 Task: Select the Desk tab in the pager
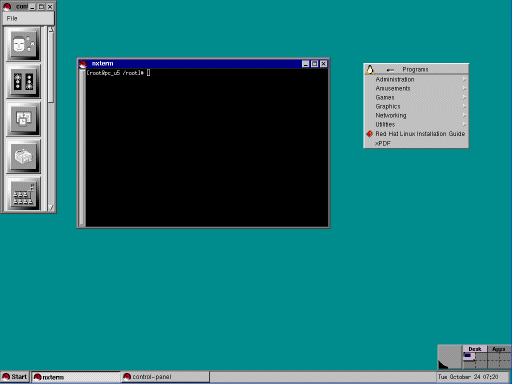click(475, 349)
